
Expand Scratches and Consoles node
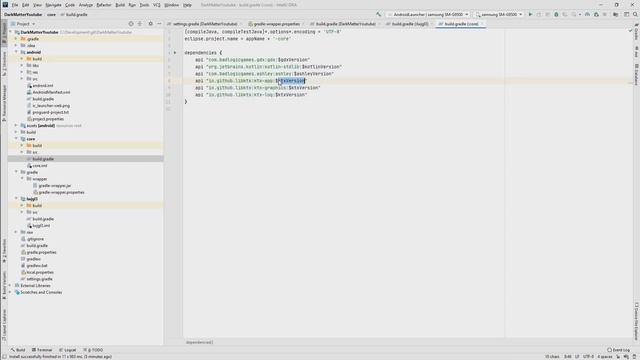(11, 292)
